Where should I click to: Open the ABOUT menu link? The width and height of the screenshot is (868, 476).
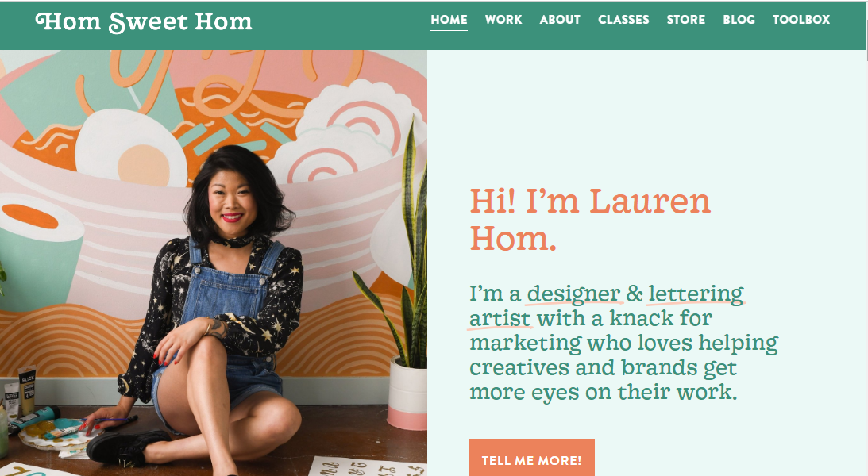point(560,20)
